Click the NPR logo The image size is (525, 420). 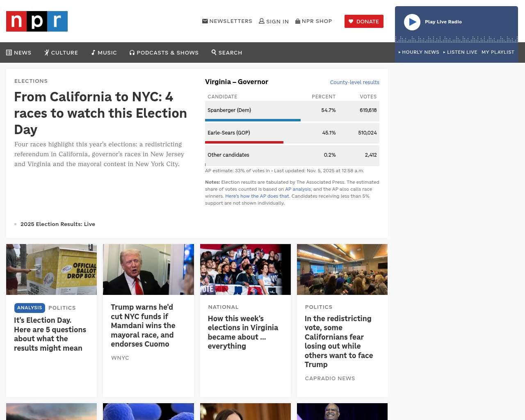pos(37,21)
